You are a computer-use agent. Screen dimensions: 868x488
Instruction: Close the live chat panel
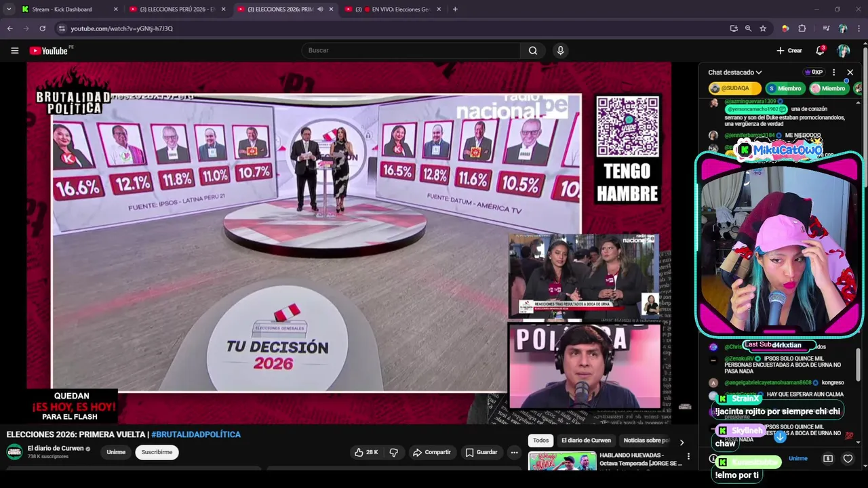point(850,73)
